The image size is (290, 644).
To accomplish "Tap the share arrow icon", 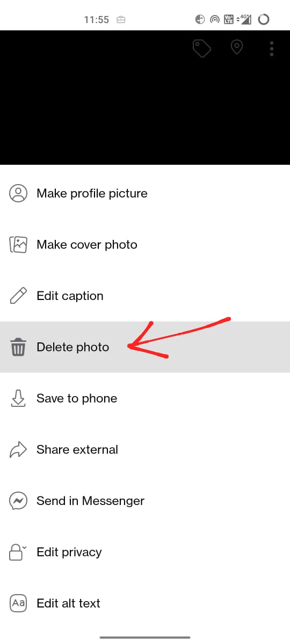I will [x=18, y=450].
